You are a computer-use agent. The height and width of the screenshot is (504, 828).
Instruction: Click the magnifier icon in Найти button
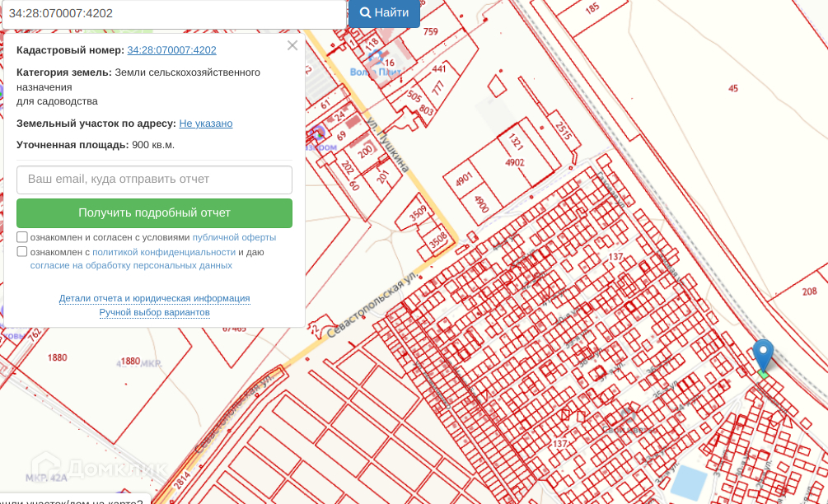(x=365, y=13)
